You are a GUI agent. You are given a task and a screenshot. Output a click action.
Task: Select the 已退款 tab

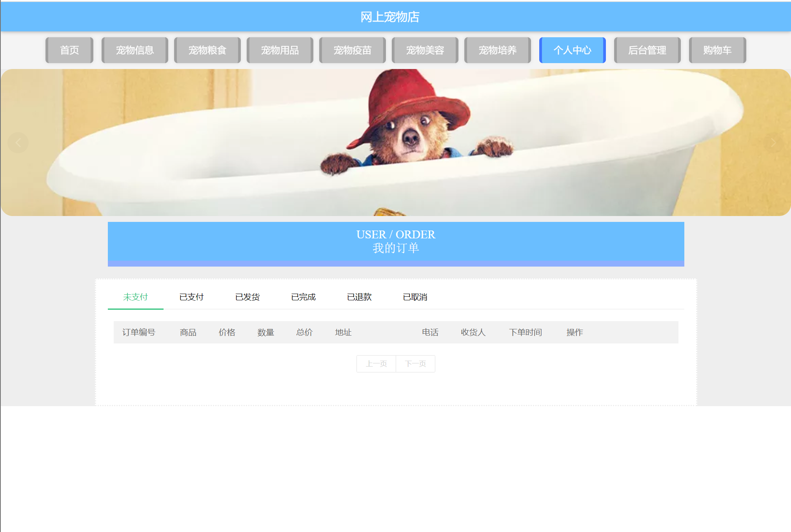[359, 297]
